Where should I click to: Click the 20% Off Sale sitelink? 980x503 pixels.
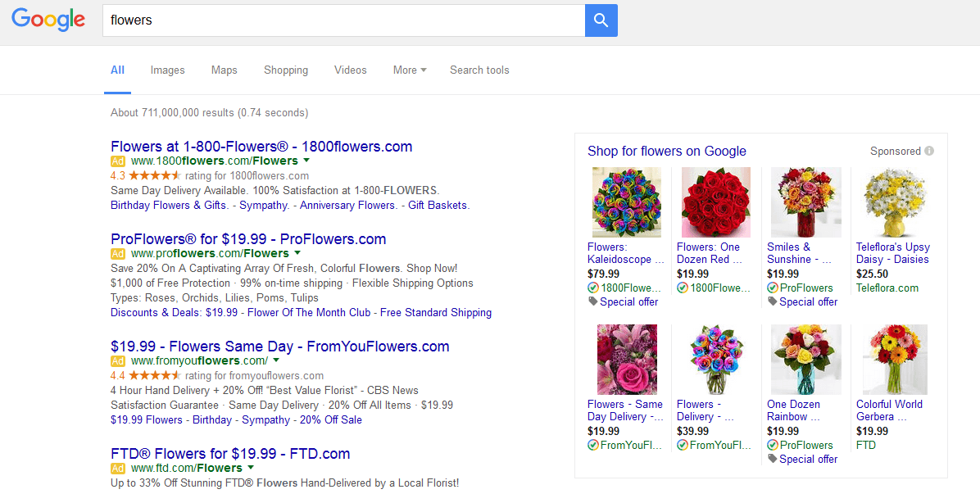(330, 420)
